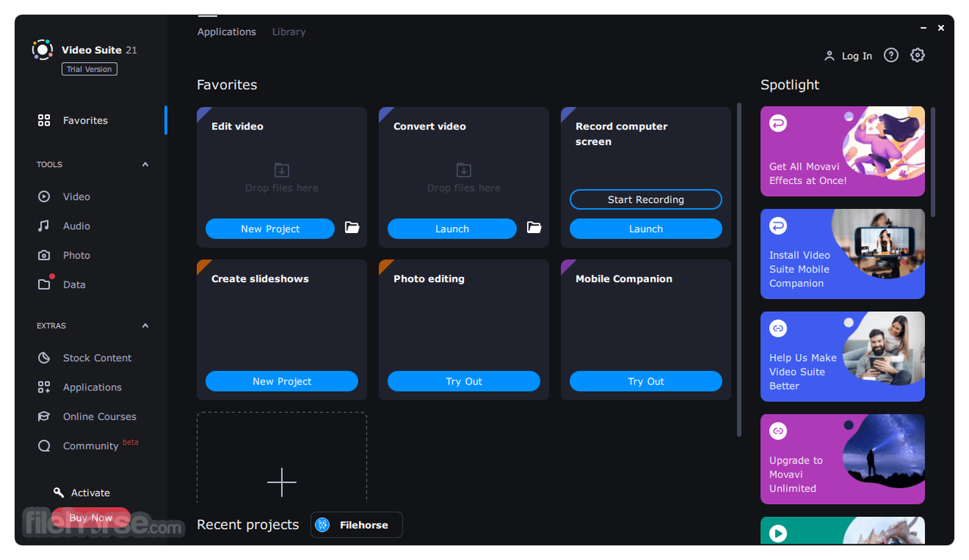Open Online Courses
The width and height of the screenshot is (969, 560).
(99, 416)
